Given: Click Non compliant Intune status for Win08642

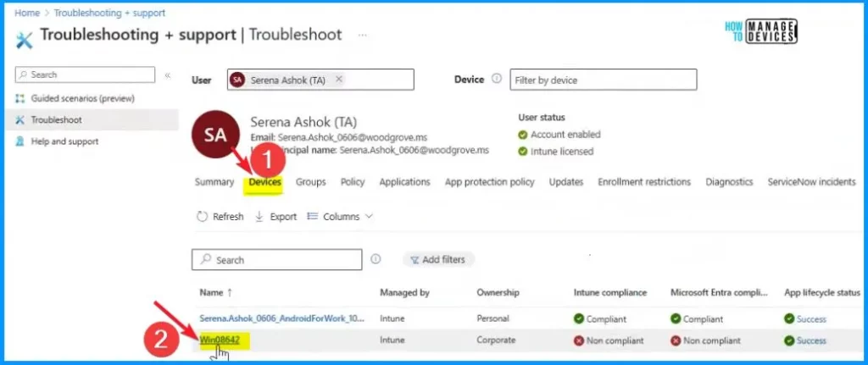Looking at the screenshot, I should click(x=609, y=340).
